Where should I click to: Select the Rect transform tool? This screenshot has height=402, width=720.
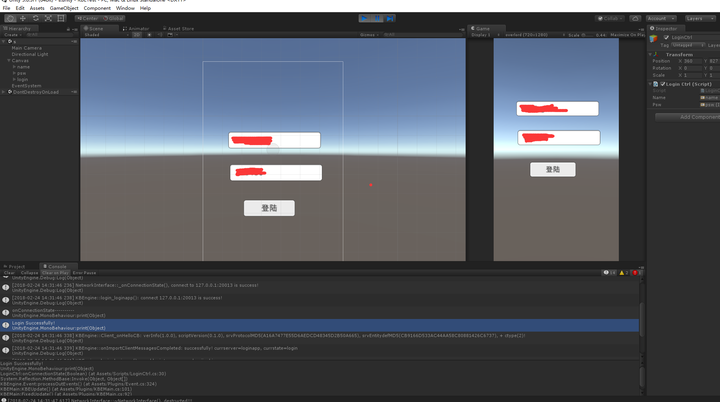(x=61, y=18)
